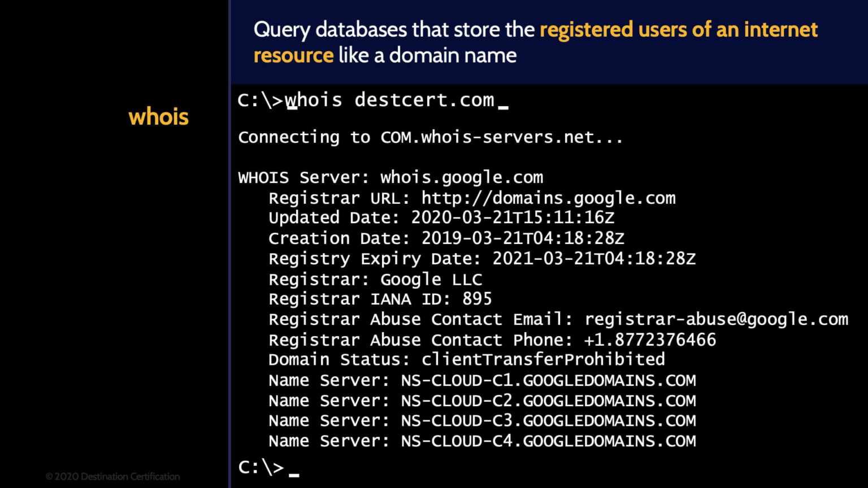Click the COM.whois-servers.net connection line
The height and width of the screenshot is (488, 868).
(429, 137)
